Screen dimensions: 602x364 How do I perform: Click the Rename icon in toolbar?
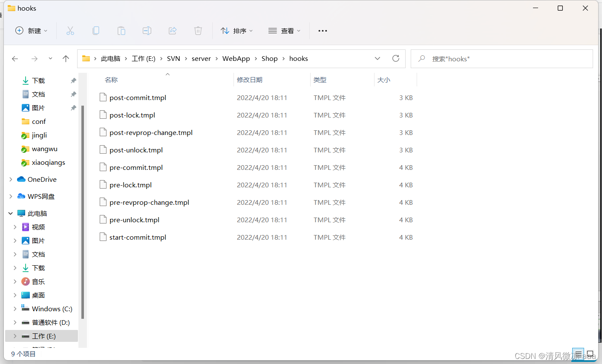(x=147, y=31)
